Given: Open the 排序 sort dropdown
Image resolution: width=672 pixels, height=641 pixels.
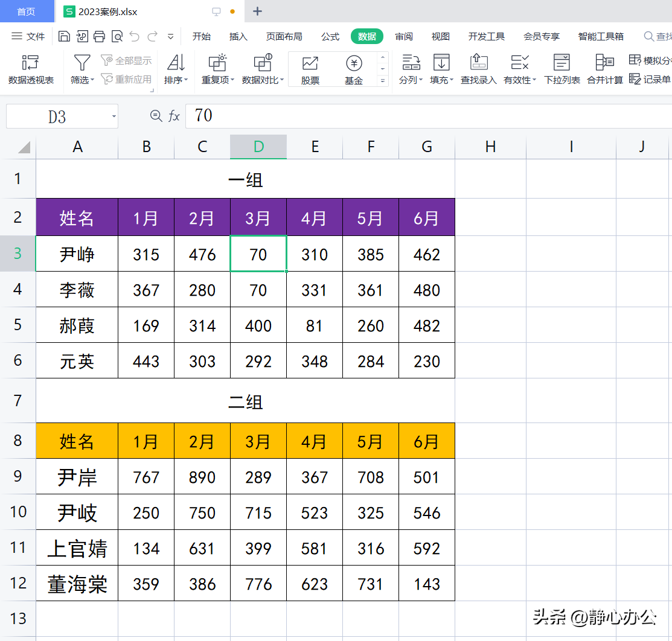Looking at the screenshot, I should (x=176, y=69).
